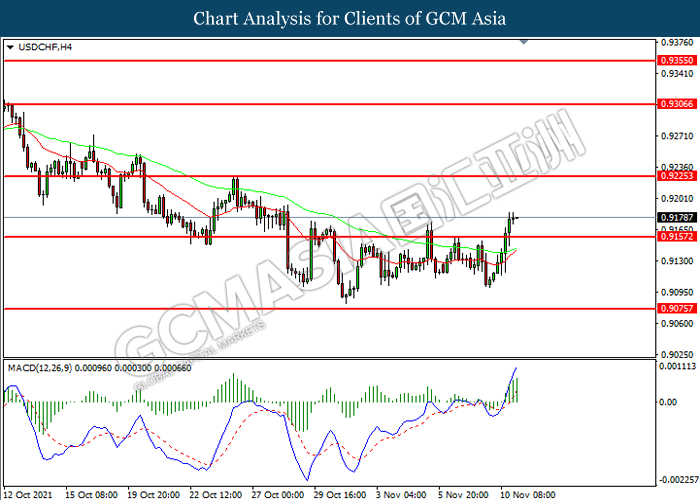The height and width of the screenshot is (500, 700).
Task: Select the 0.93550 red resistance price tag
Action: [672, 61]
